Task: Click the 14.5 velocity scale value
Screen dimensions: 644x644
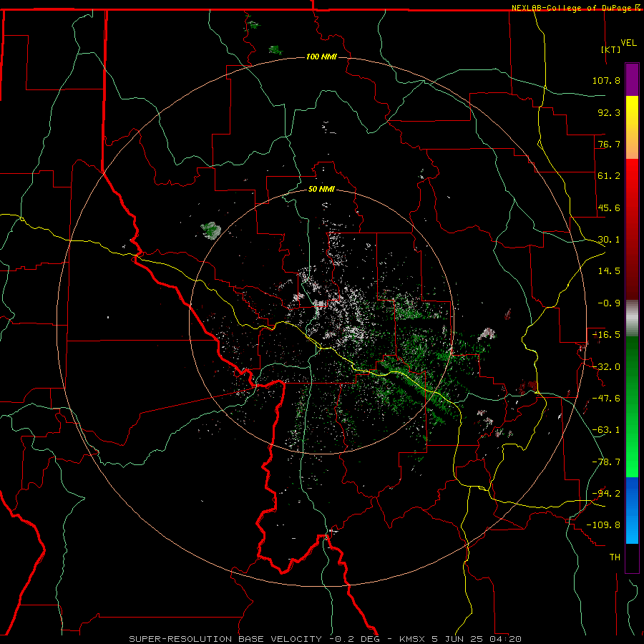Action: (609, 271)
